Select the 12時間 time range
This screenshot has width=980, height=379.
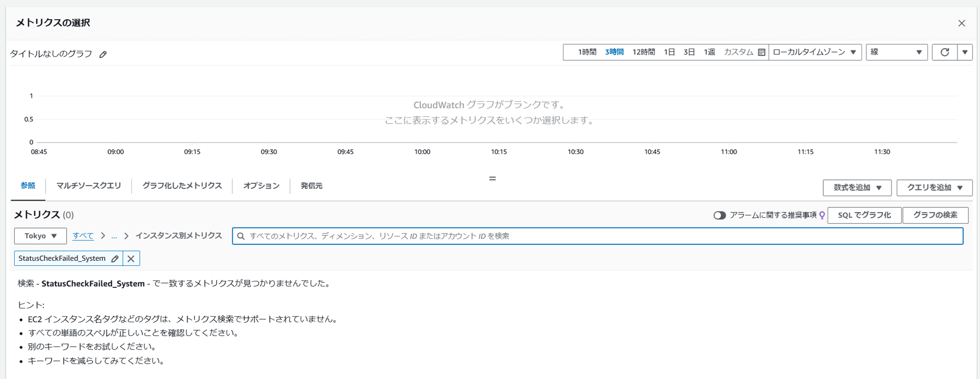tap(643, 52)
